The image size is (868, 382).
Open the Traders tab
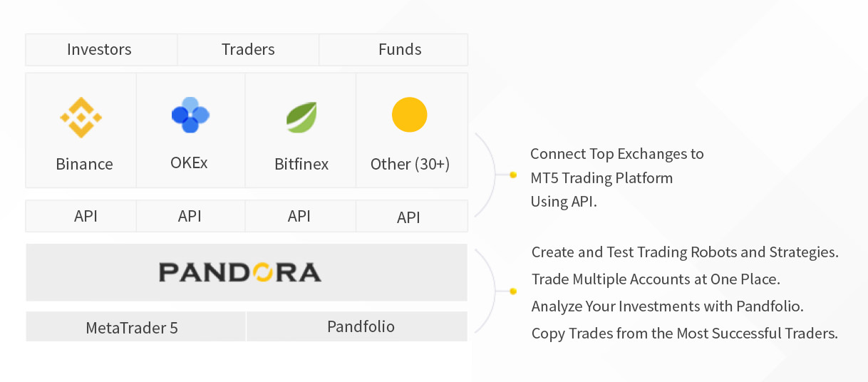[248, 49]
